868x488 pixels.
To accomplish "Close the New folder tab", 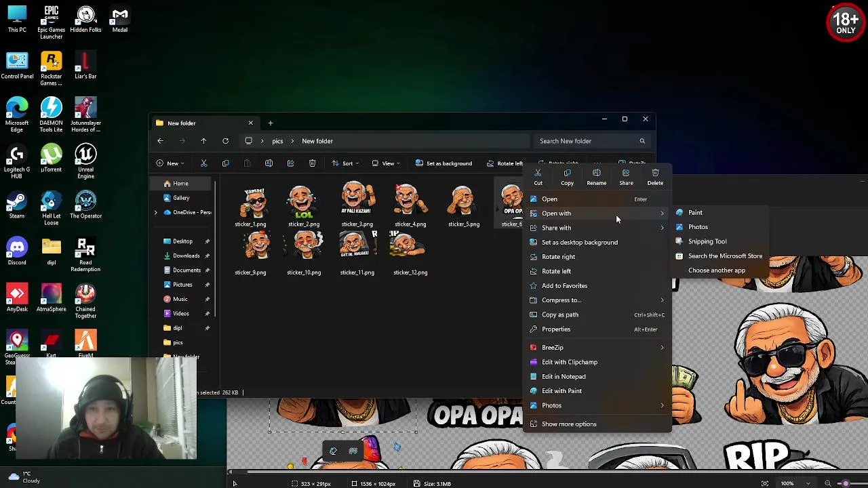I will 250,123.
